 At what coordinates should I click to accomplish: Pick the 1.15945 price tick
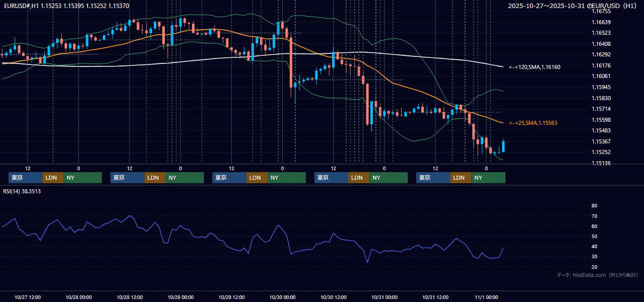pyautogui.click(x=601, y=87)
